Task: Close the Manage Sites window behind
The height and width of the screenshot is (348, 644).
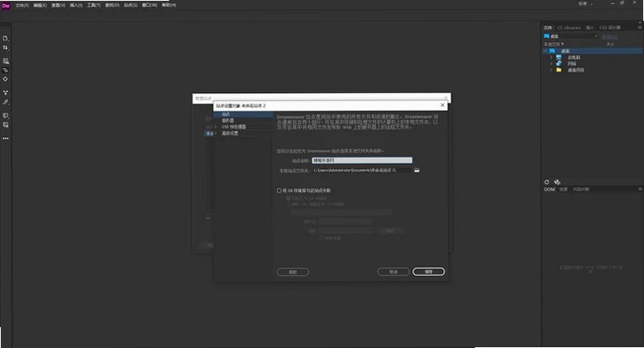Action: point(446,98)
